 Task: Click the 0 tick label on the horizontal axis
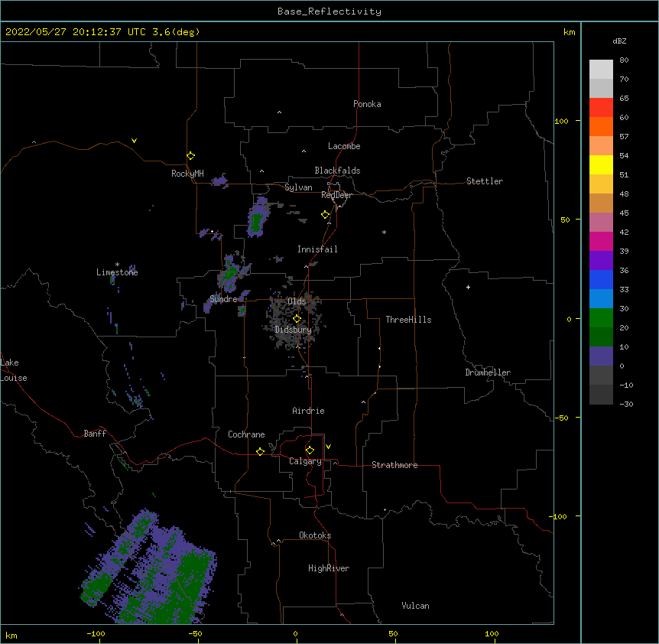(x=295, y=633)
